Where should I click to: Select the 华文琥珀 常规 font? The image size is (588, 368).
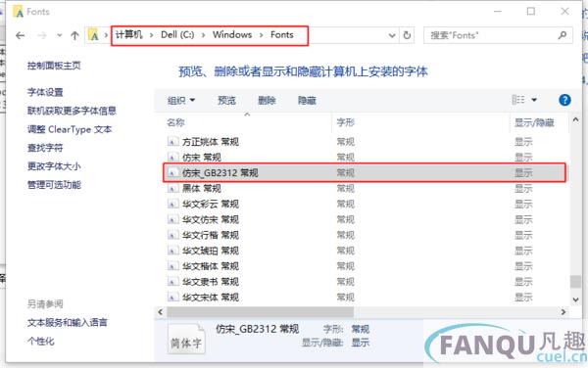coord(211,251)
